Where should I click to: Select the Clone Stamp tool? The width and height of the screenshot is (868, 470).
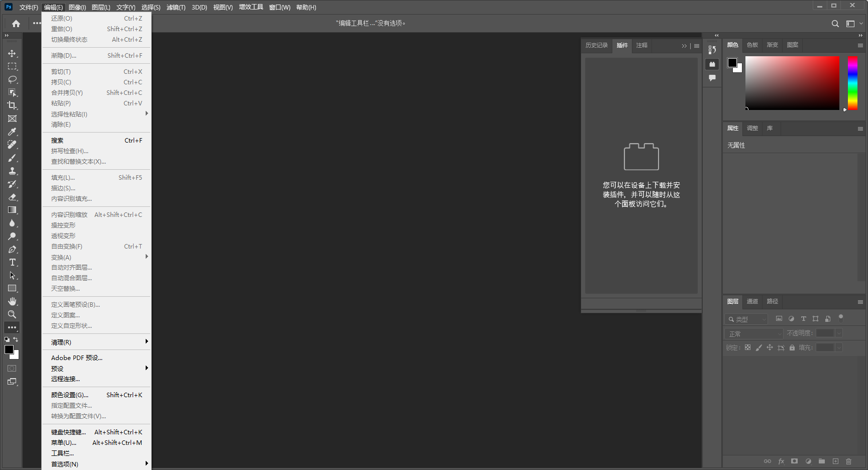pyautogui.click(x=13, y=171)
